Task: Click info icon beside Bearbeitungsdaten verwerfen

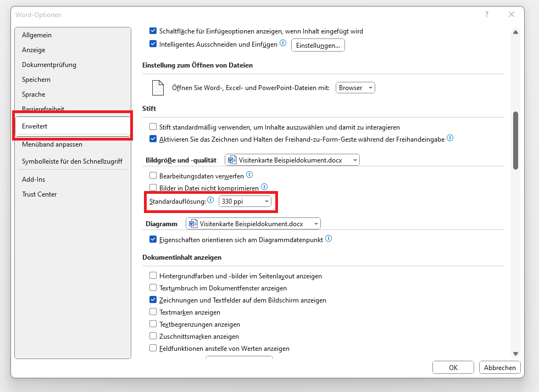Action: [249, 175]
